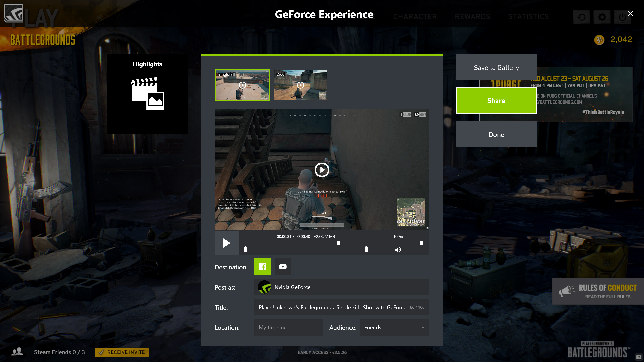Select the Died highlight thumbnail
Image resolution: width=644 pixels, height=362 pixels.
click(x=301, y=85)
